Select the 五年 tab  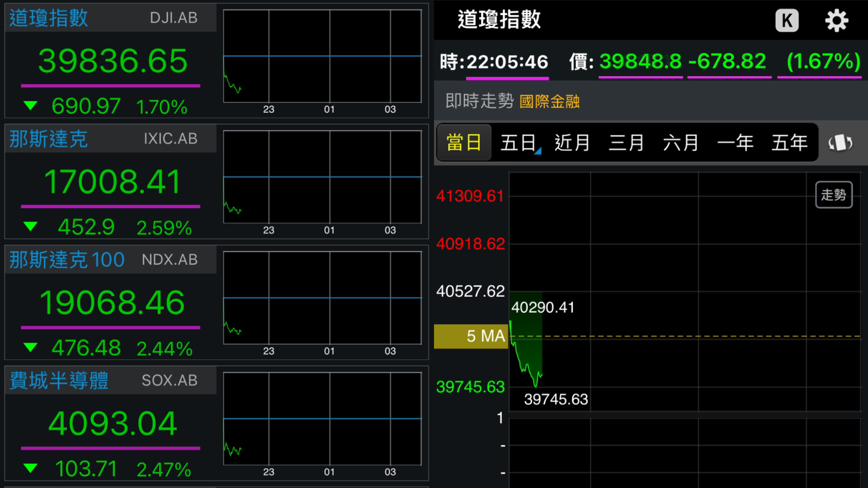point(789,143)
